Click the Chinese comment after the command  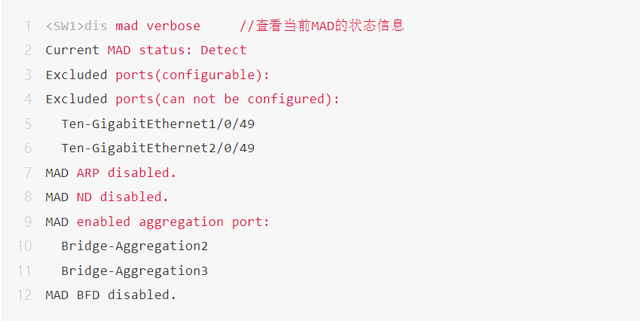[x=322, y=26]
